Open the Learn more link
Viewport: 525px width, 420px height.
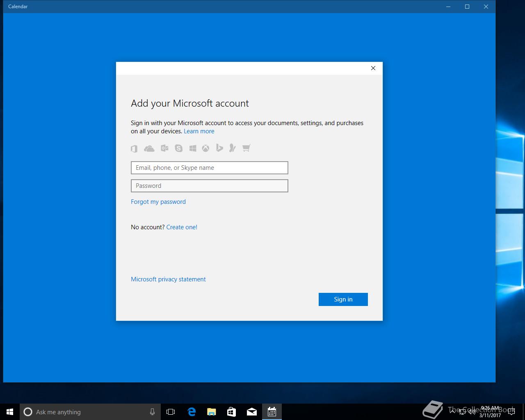(199, 131)
